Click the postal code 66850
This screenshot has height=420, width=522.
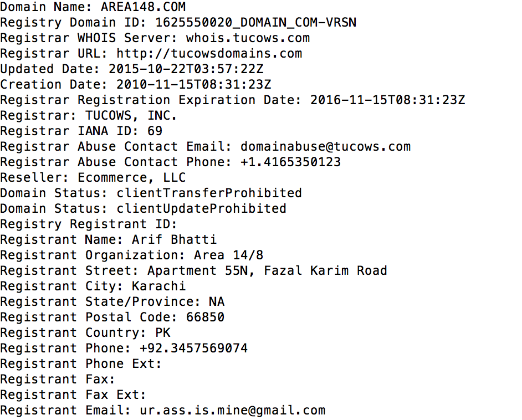coord(206,317)
